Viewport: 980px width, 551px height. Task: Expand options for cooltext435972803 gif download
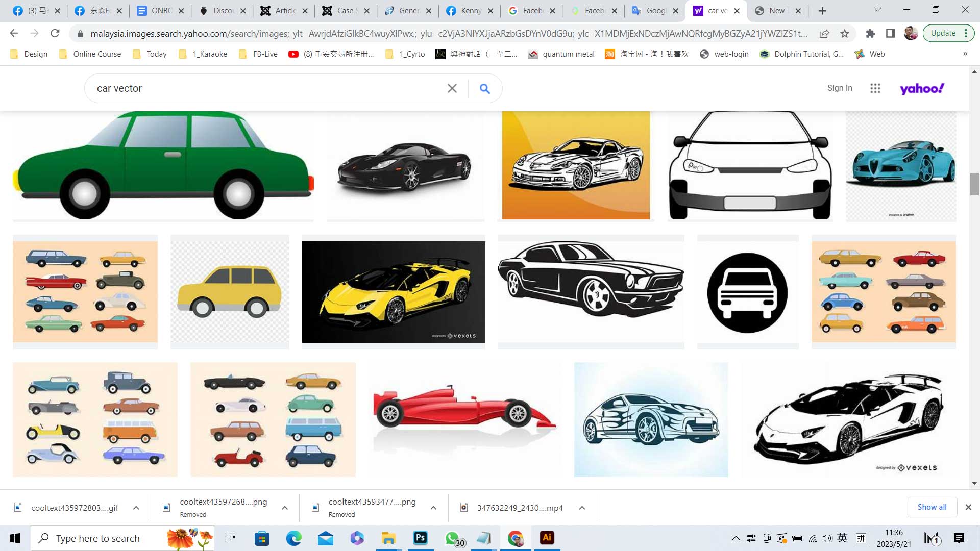136,508
